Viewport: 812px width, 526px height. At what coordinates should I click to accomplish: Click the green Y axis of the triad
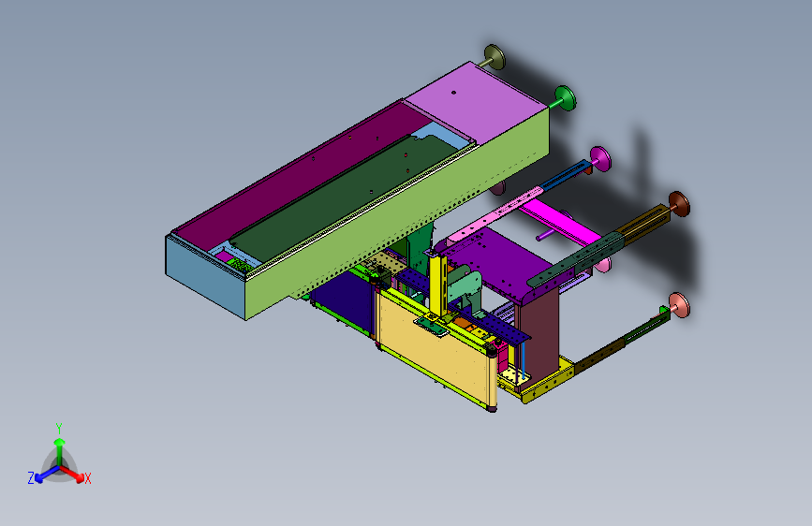point(60,451)
